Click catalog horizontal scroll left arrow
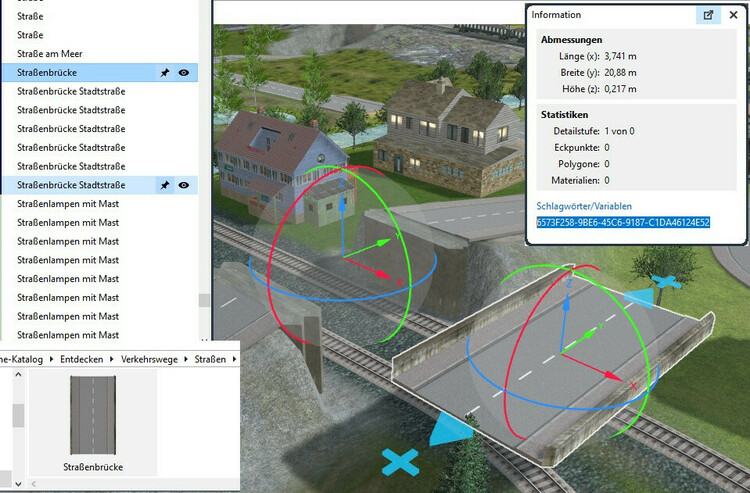 point(33,484)
